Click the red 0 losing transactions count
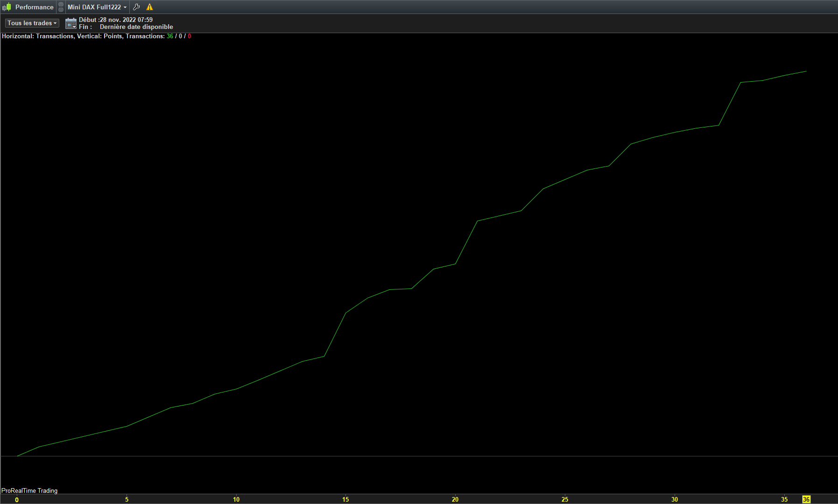The width and height of the screenshot is (838, 504). (189, 36)
